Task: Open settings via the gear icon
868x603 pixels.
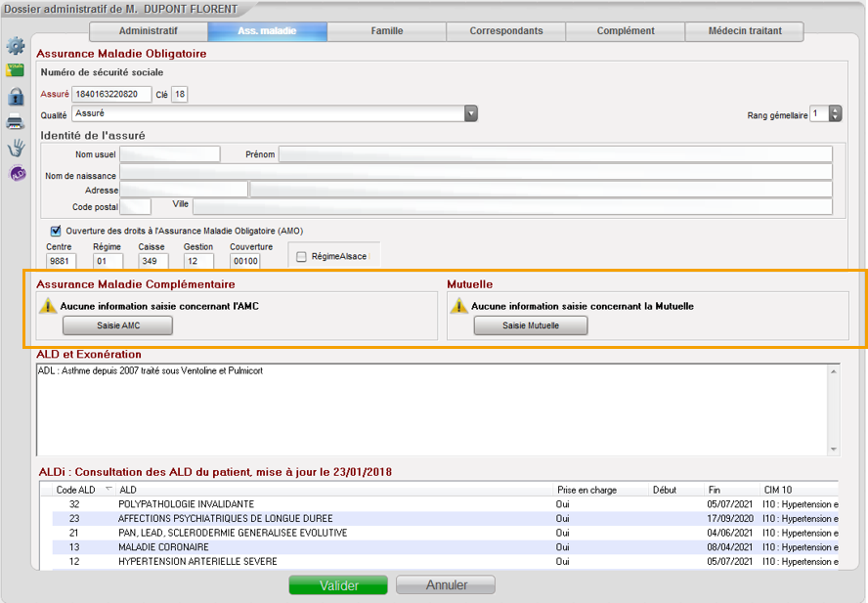Action: pos(16,46)
